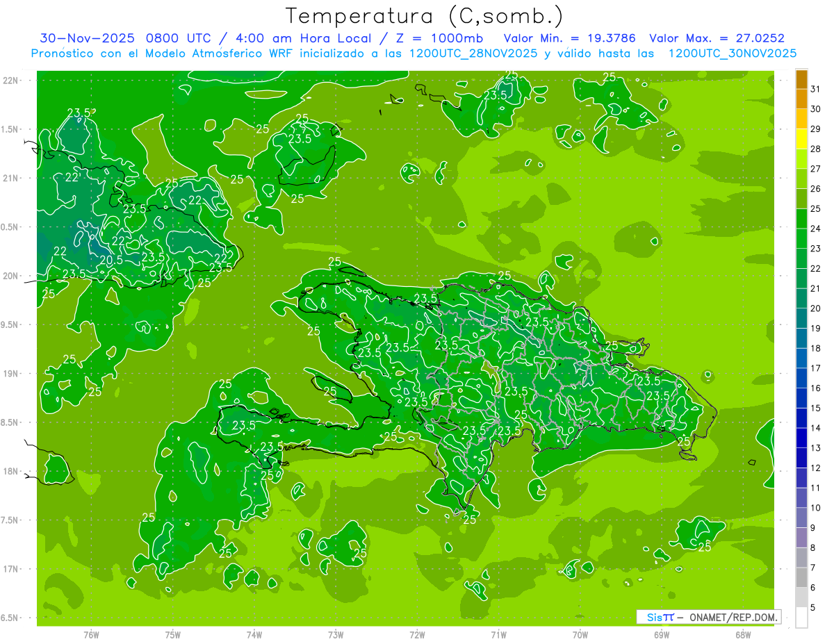Click the "68W" longitude axis label

tap(743, 635)
